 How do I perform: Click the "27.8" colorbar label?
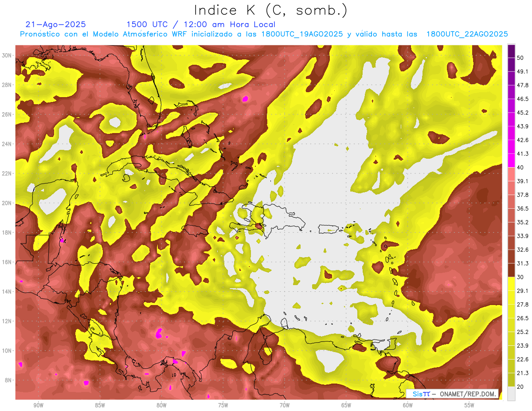523,305
